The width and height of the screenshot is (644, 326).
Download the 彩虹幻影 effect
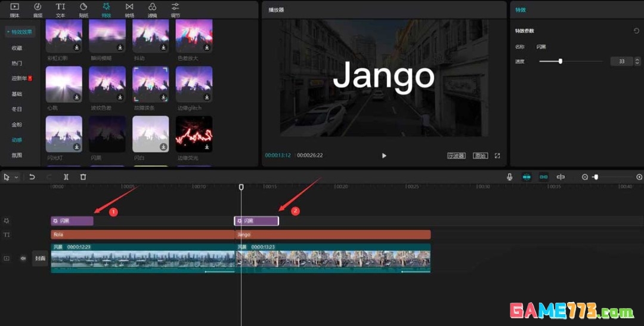pyautogui.click(x=77, y=47)
